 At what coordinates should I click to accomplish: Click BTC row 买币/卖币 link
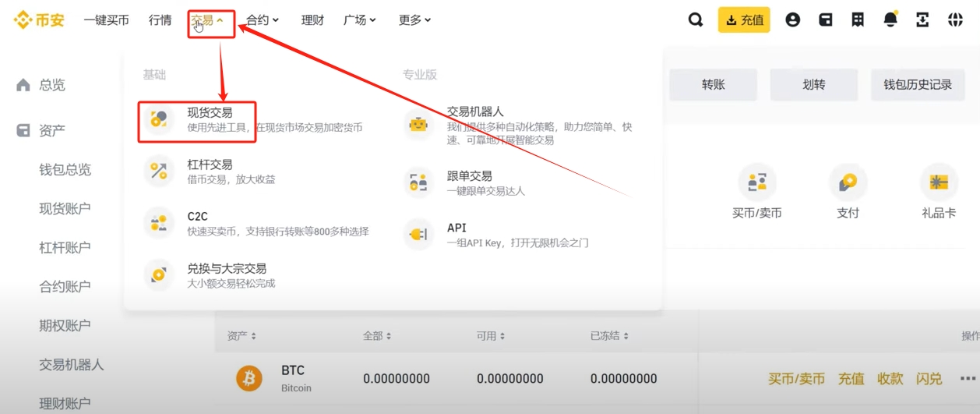point(796,379)
